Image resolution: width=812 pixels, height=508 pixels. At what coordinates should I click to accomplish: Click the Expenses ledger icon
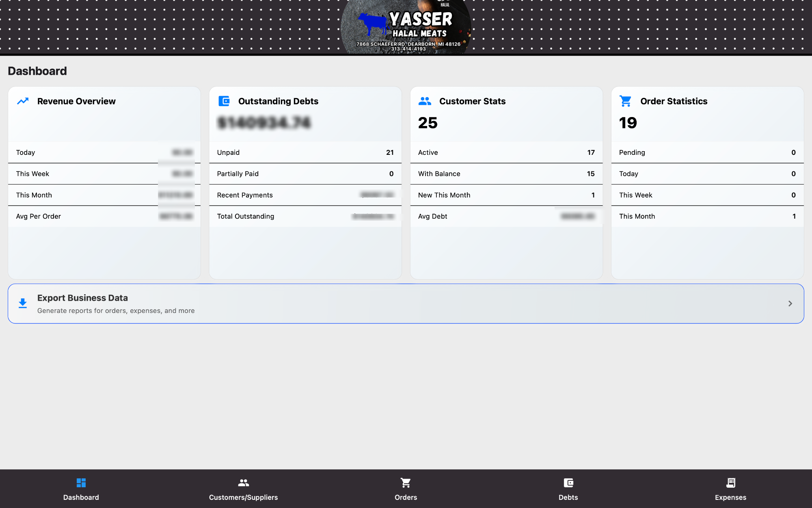[x=731, y=482]
